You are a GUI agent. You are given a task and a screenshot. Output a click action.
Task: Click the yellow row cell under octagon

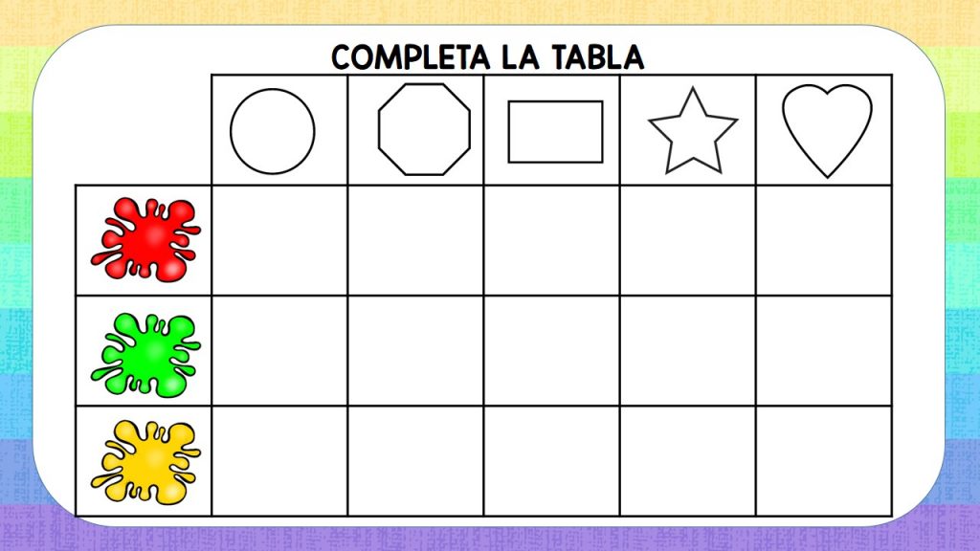point(415,461)
